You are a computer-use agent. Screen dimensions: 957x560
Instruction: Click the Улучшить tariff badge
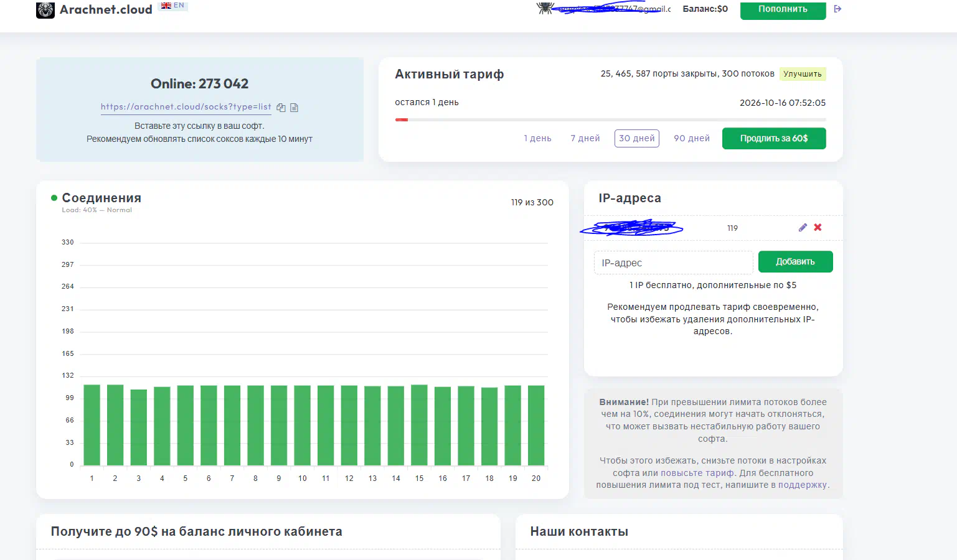803,74
